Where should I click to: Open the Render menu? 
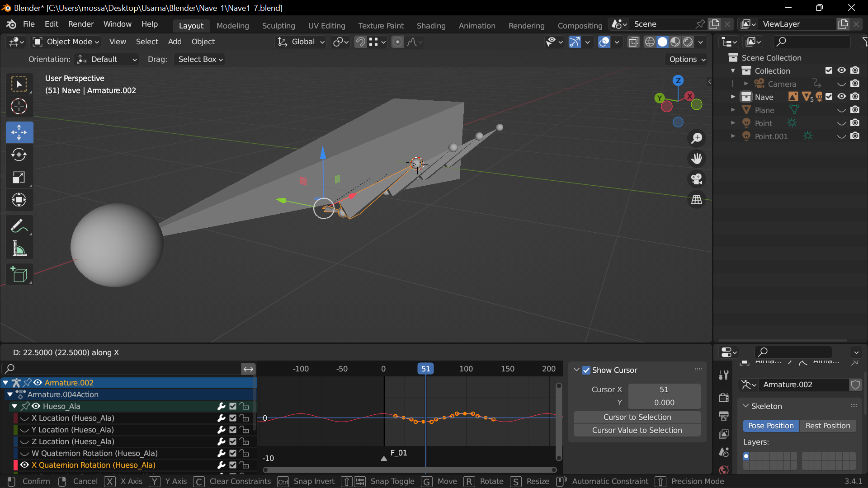pos(81,24)
